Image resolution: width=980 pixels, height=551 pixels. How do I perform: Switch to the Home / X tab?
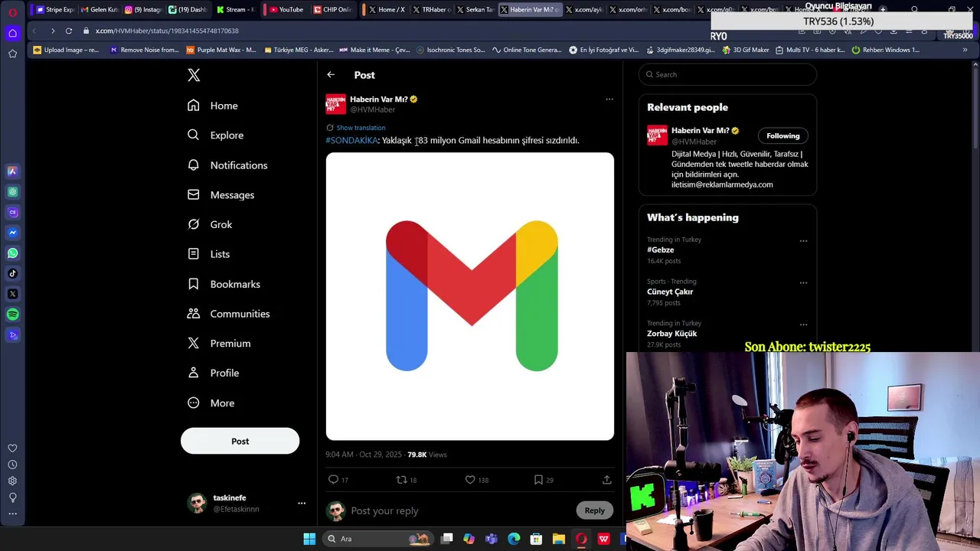pos(387,10)
